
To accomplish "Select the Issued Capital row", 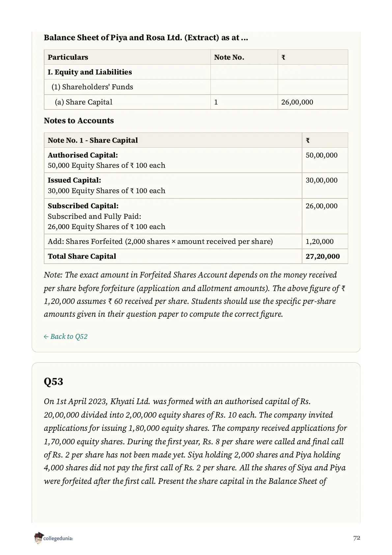I will tap(196, 186).
